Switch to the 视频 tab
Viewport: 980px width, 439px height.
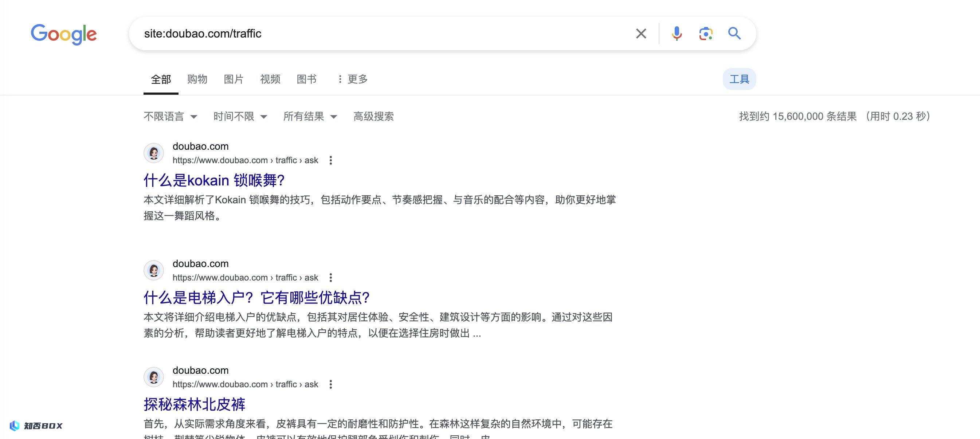(x=270, y=79)
